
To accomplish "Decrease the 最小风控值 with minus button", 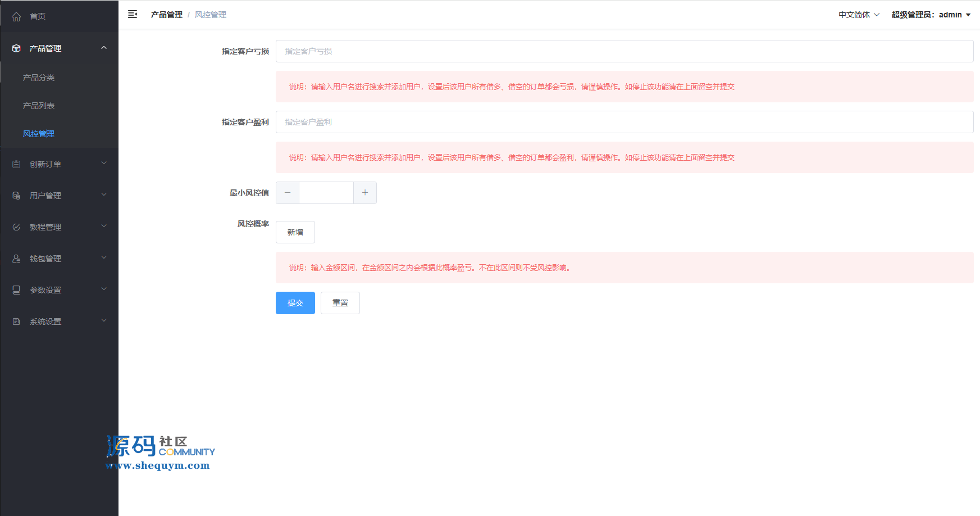I will (x=288, y=193).
